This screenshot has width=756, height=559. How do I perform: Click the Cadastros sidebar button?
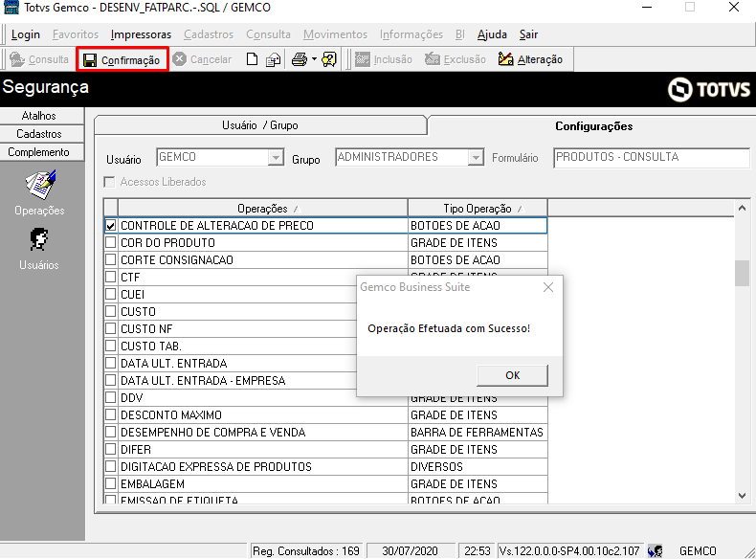click(x=41, y=134)
